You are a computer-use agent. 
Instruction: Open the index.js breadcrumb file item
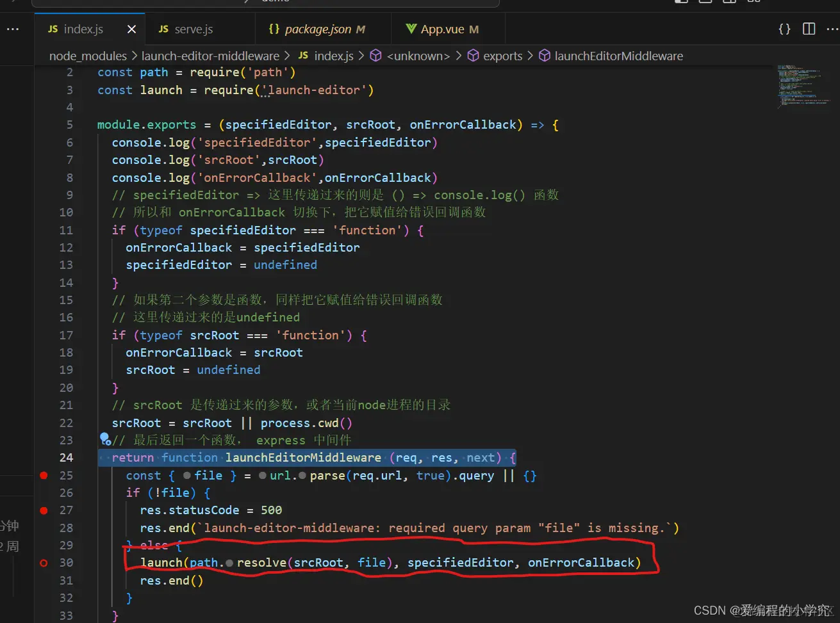(326, 56)
